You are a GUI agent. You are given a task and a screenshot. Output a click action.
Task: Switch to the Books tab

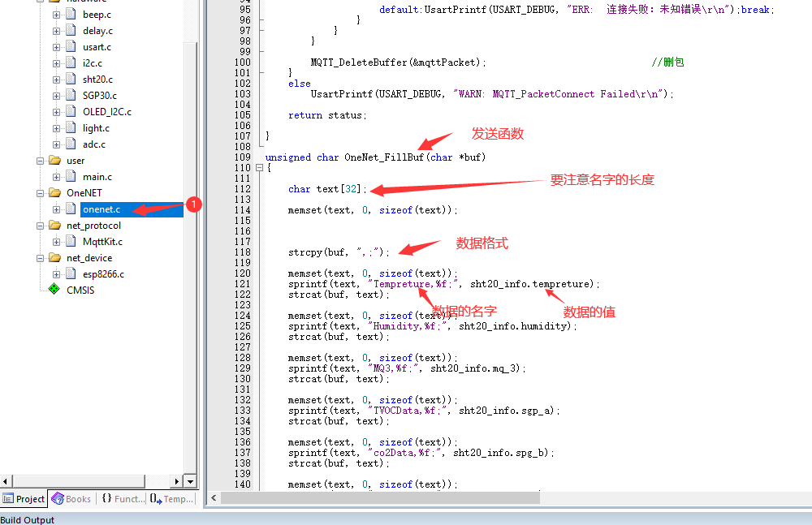[x=72, y=498]
